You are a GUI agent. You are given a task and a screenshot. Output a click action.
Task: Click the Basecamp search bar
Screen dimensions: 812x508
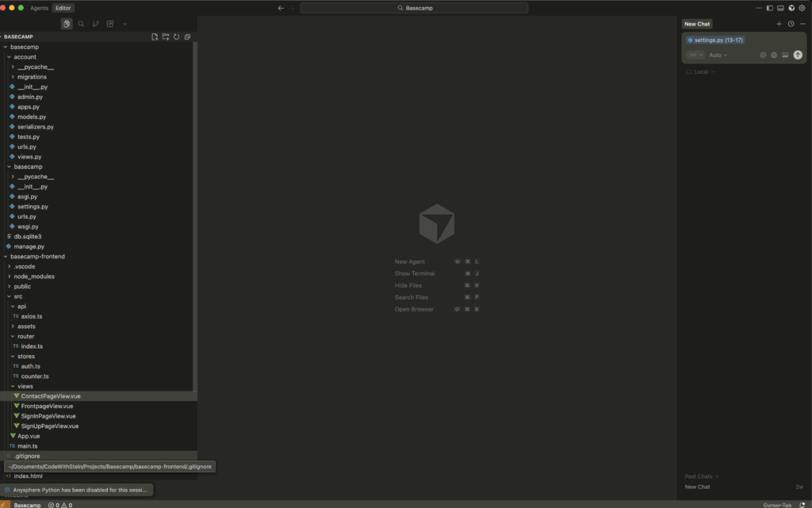tap(414, 8)
